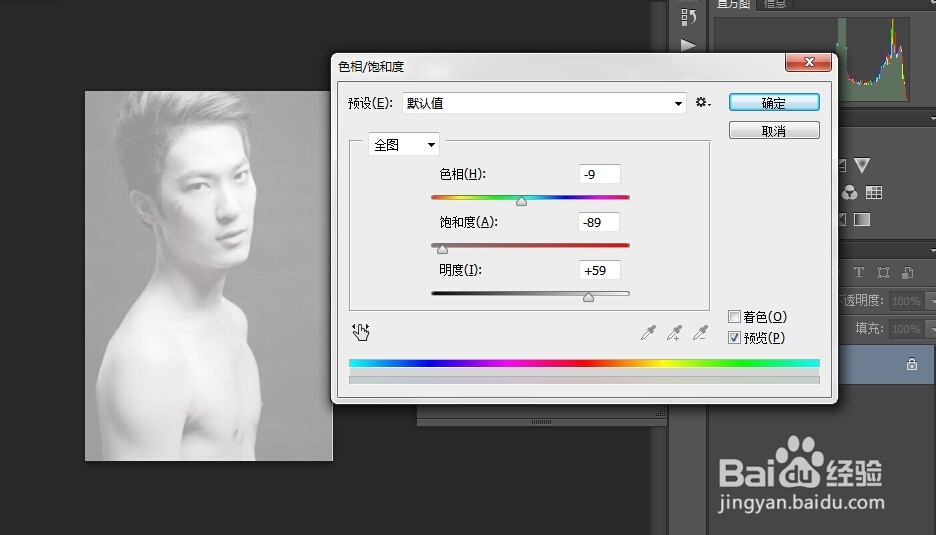Add a Color Lookup grid adjustment

[874, 192]
